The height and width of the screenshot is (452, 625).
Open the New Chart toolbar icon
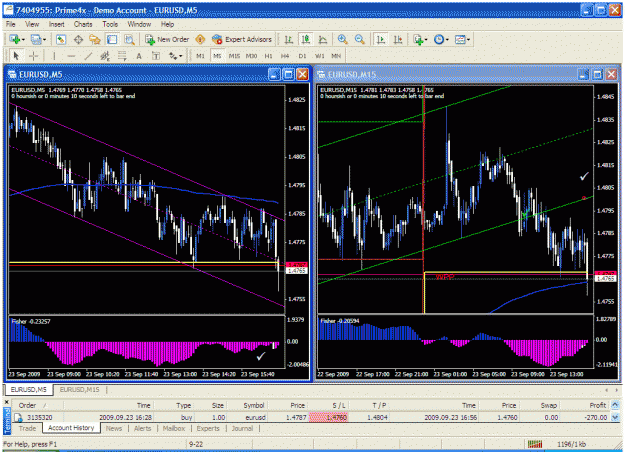[14, 39]
